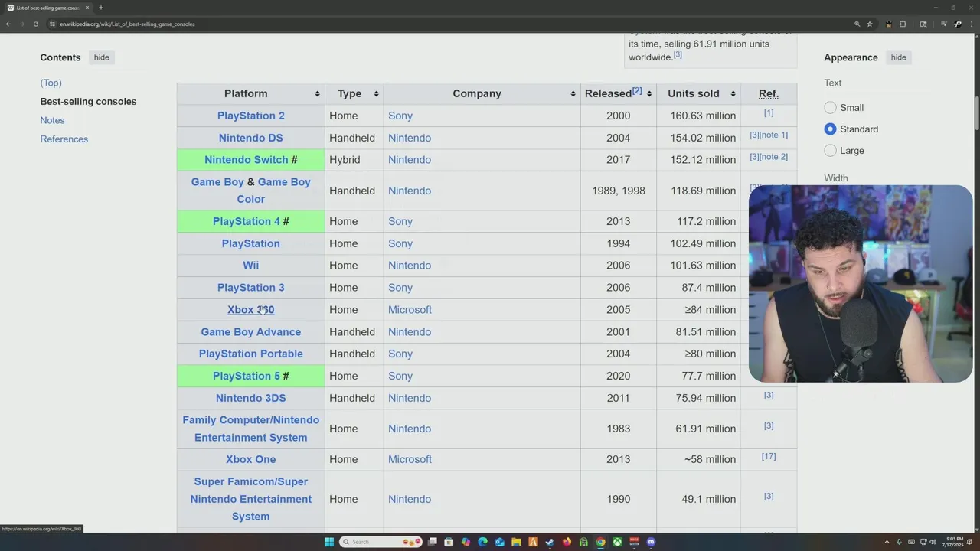Open the Xbox app from the taskbar

tap(617, 542)
